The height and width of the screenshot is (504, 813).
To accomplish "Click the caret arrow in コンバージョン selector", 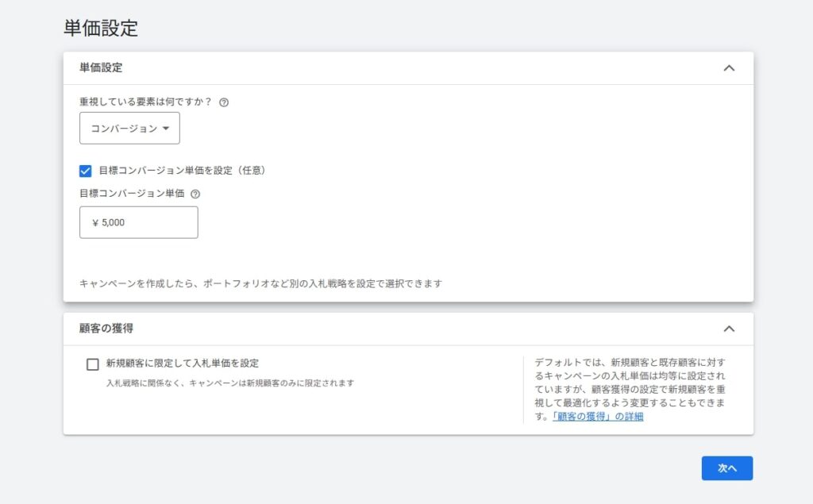I will 166,129.
